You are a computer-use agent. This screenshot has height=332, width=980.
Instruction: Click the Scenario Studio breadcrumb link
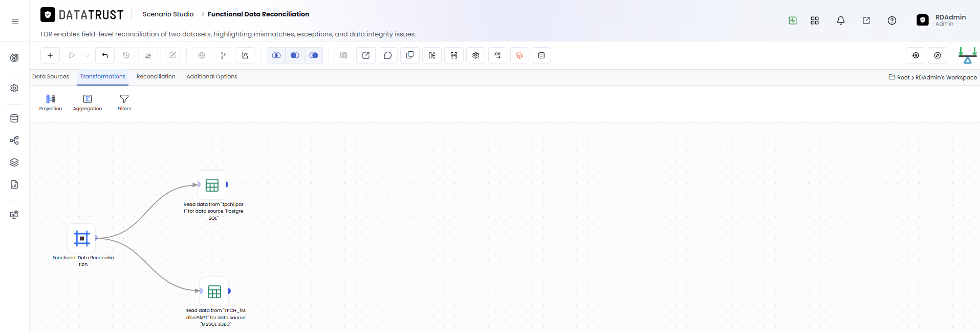coord(168,14)
